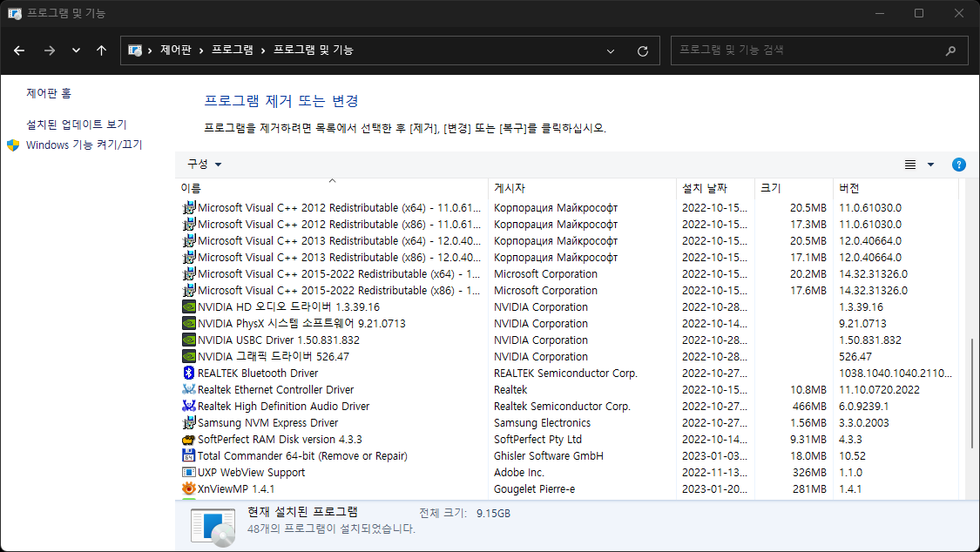Sort by 게시자 column header
The image size is (980, 552).
pyautogui.click(x=582, y=188)
